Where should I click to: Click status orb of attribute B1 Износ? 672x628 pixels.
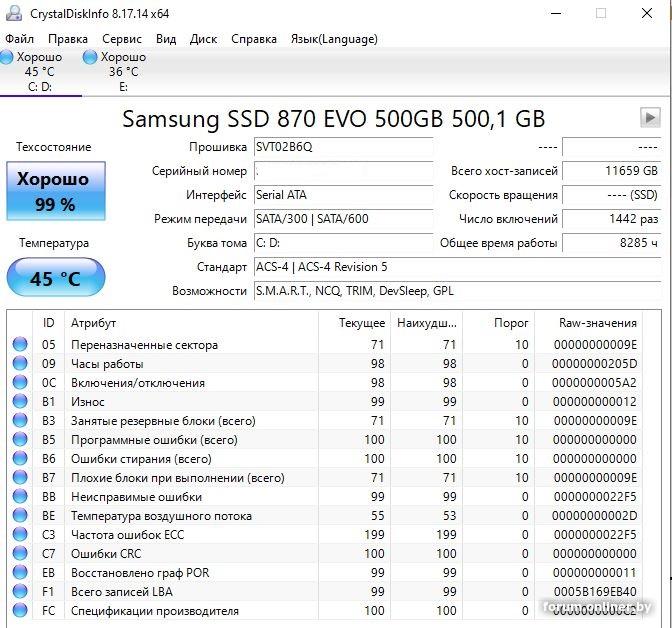[20, 401]
